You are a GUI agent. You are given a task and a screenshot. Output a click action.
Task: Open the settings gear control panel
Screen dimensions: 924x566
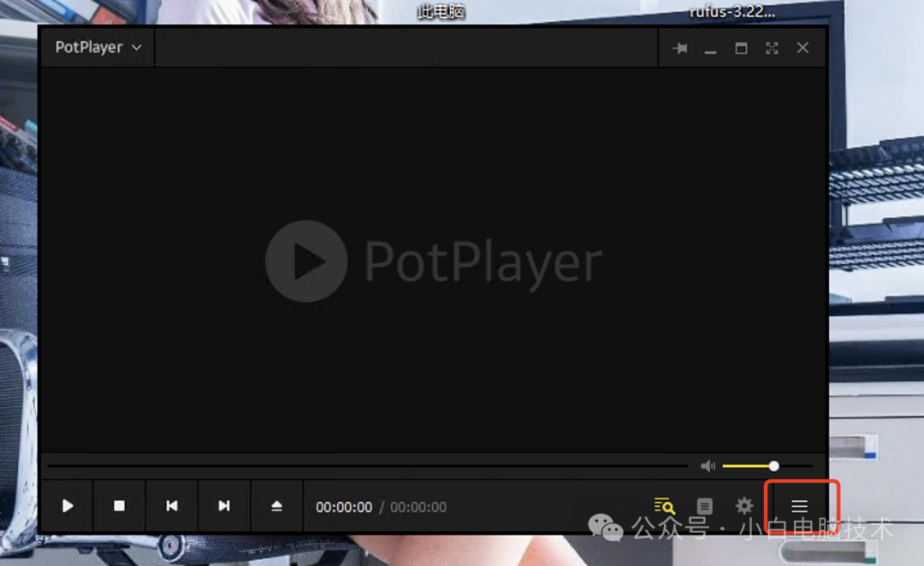point(744,506)
